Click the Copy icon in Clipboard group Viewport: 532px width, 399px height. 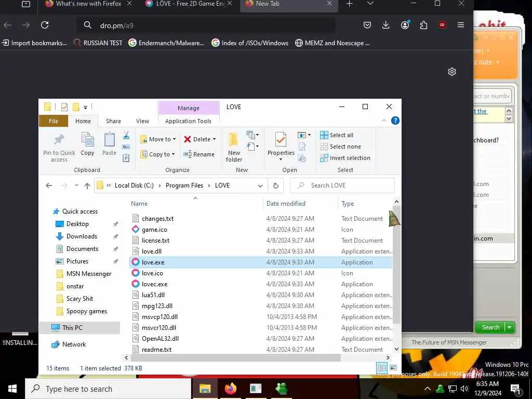pyautogui.click(x=87, y=144)
